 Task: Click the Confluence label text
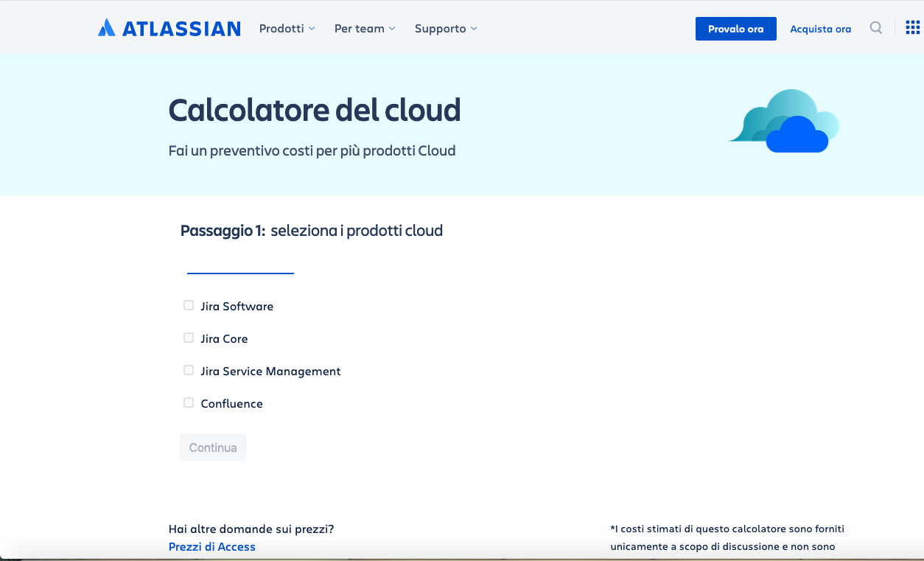coord(232,403)
